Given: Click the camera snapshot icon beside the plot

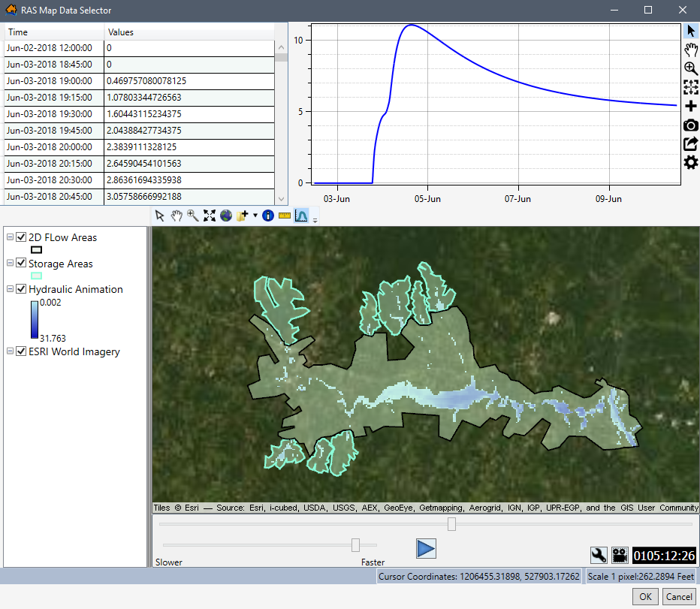Looking at the screenshot, I should coord(690,125).
